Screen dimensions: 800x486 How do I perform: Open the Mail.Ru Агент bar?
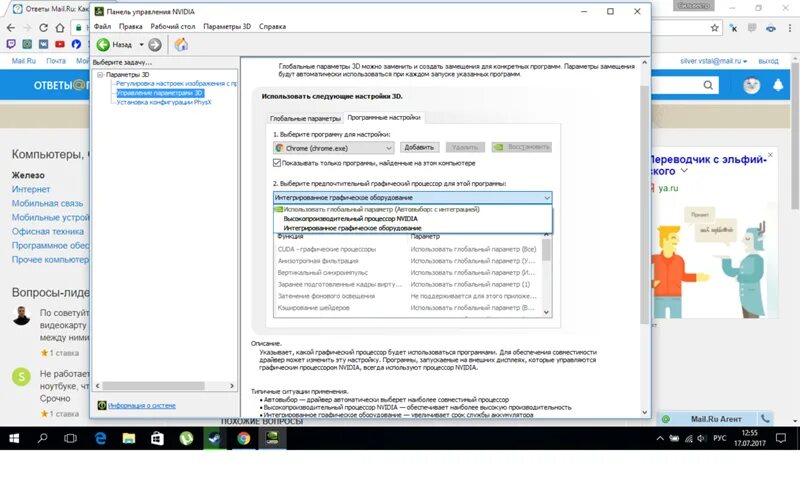tap(715, 419)
